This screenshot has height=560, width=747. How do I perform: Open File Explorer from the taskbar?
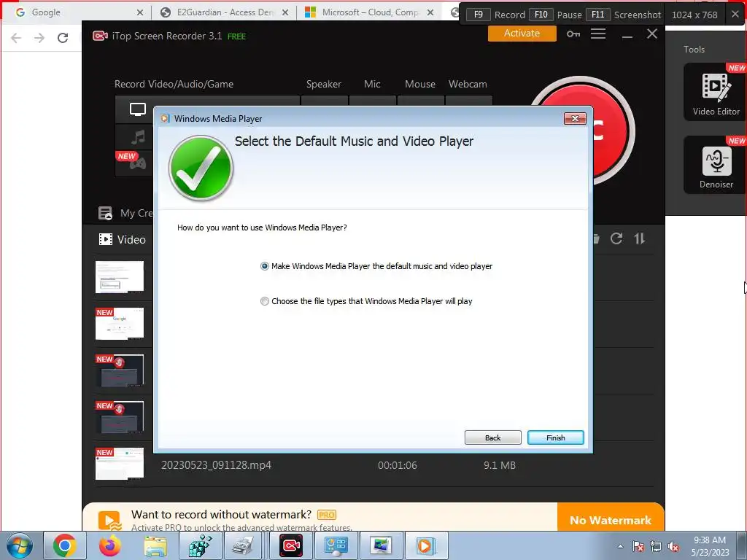click(155, 545)
